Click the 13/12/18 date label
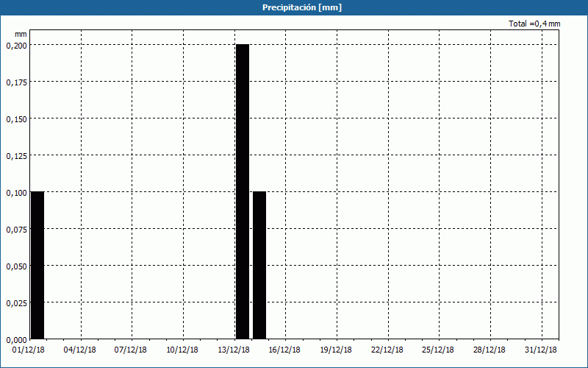The height and width of the screenshot is (368, 588). click(234, 350)
